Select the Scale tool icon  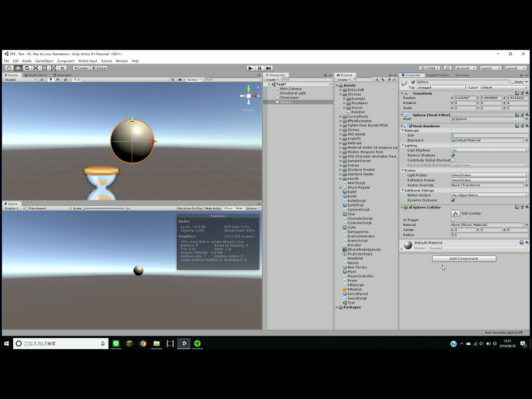point(36,68)
